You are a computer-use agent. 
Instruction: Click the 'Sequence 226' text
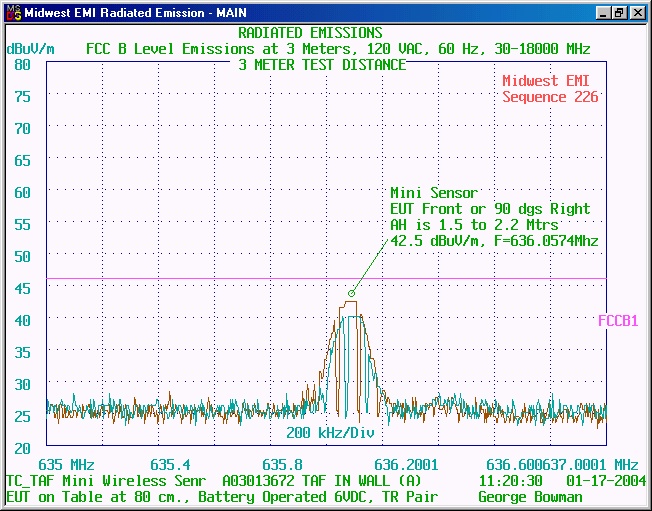(550, 97)
